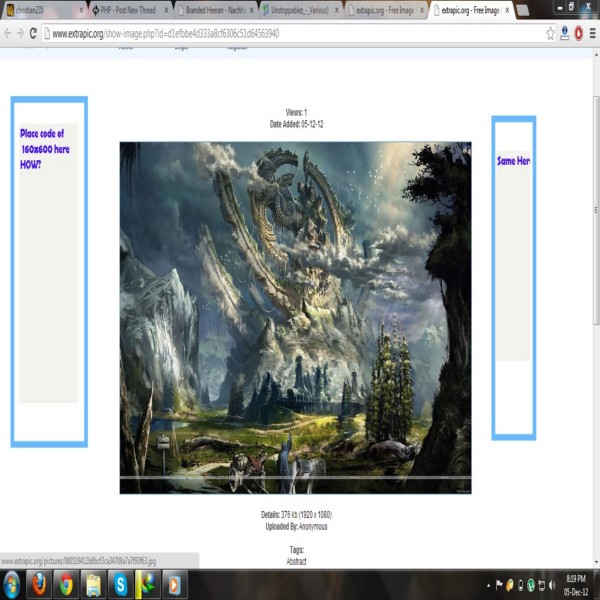Switch to Unstoppablez_-_Various tab
Screen dimensions: 600x600
(300, 11)
